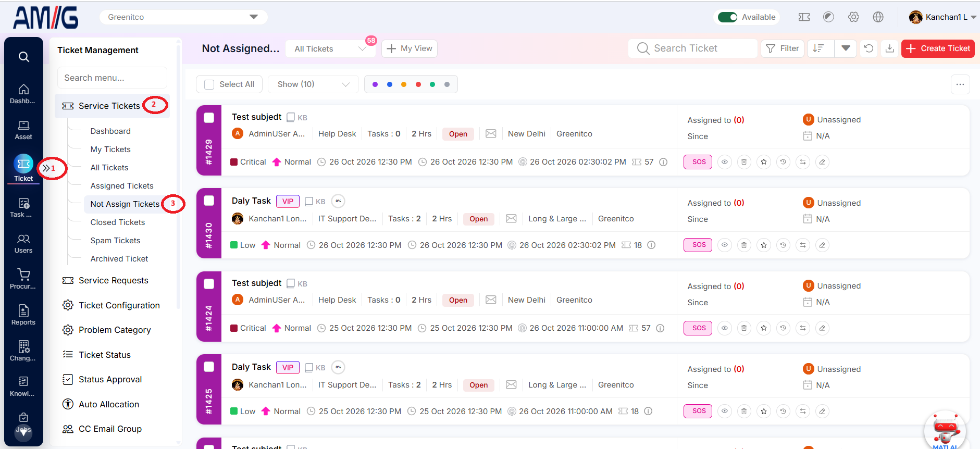Click the settings gear in top bar
The image size is (980, 449).
click(853, 17)
